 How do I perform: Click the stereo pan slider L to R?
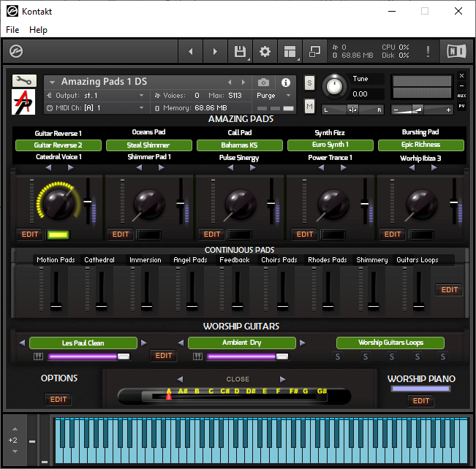click(x=352, y=110)
